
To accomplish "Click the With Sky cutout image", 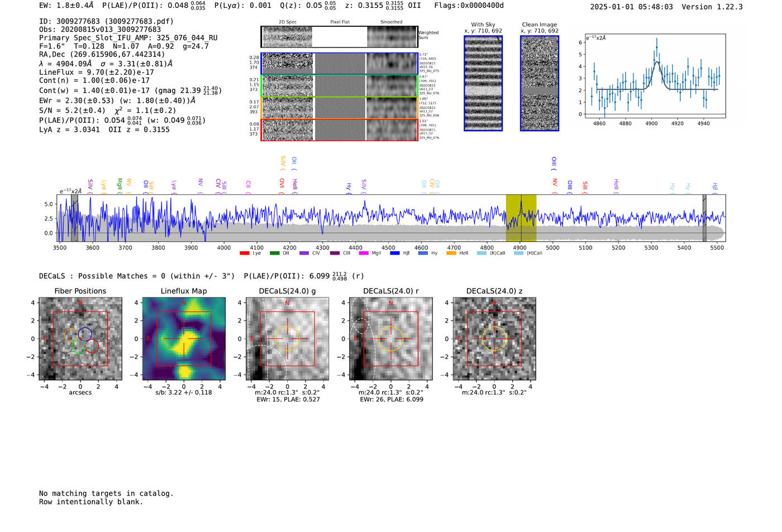I will pos(483,83).
